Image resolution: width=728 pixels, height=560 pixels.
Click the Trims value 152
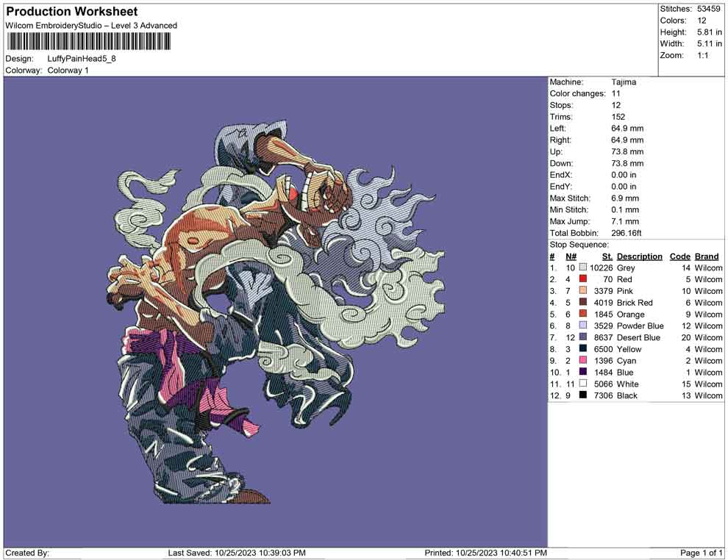(618, 117)
